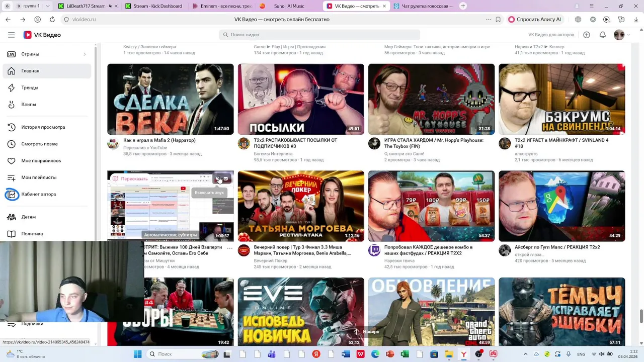Open the notifications bell in header
The image size is (644, 362).
click(x=603, y=35)
